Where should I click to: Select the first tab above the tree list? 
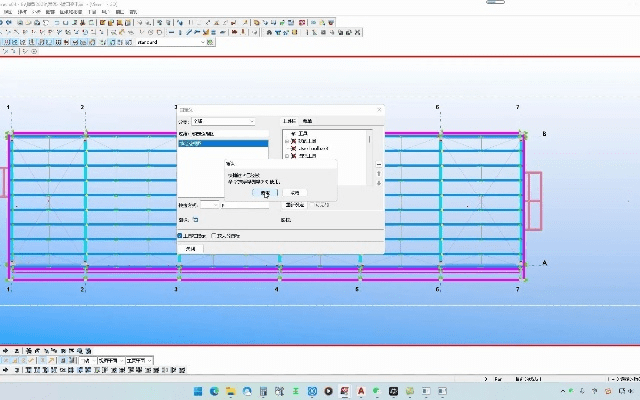pos(290,121)
